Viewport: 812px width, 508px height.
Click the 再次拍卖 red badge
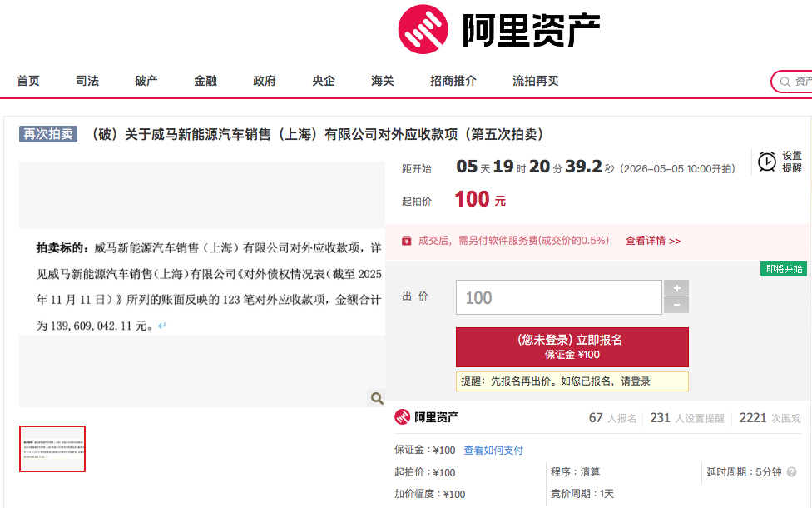point(47,134)
